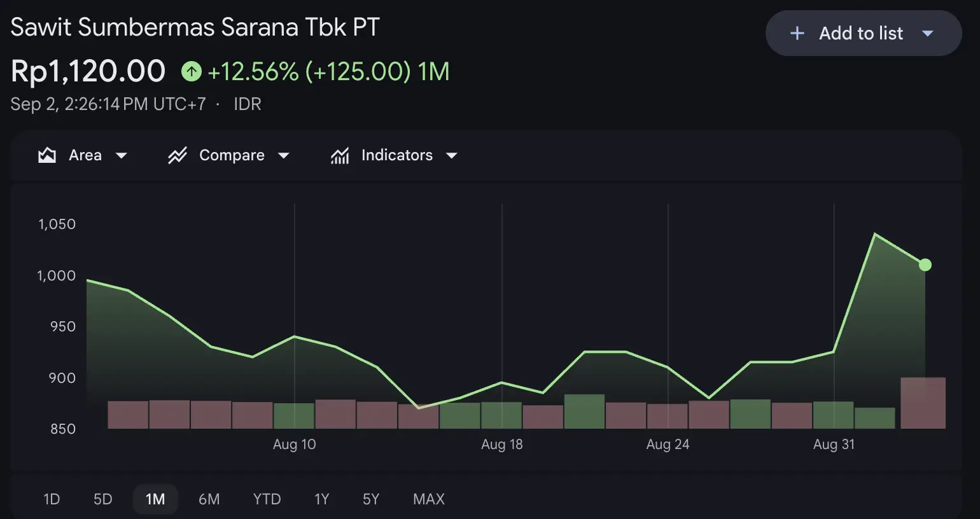Screen dimensions: 980x519
Task: Click the 1,000 y-axis label
Action: 56,275
